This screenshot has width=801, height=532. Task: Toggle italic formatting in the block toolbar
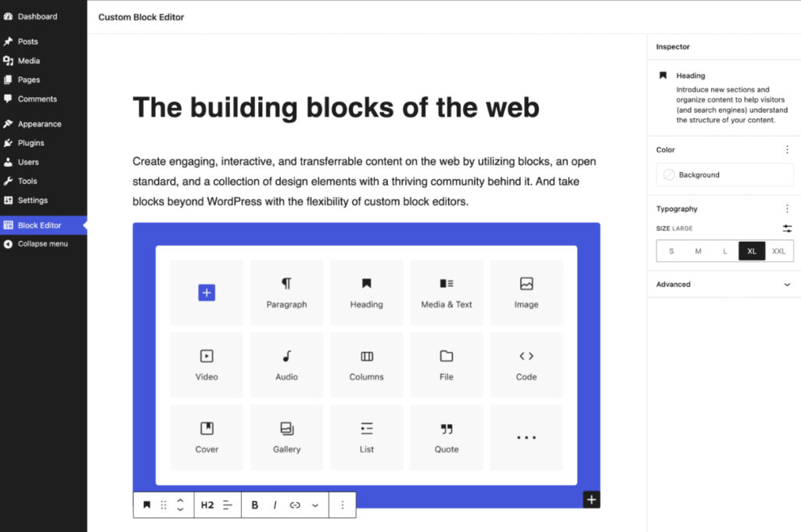pos(275,505)
